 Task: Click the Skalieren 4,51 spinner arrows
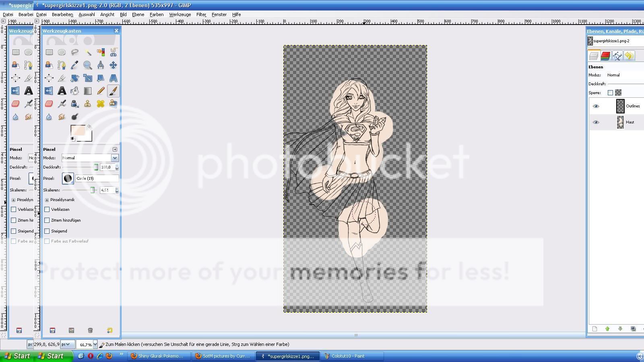coord(117,190)
